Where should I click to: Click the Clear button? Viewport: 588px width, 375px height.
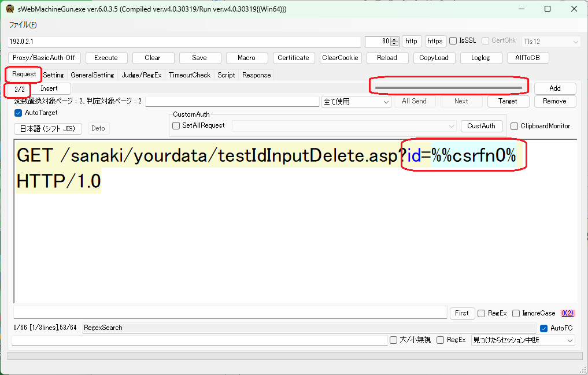153,58
